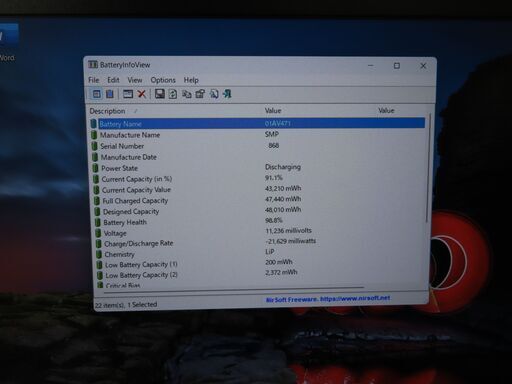This screenshot has height=384, width=512.
Task: Select the Full Charged Capacity row
Action: 259,200
